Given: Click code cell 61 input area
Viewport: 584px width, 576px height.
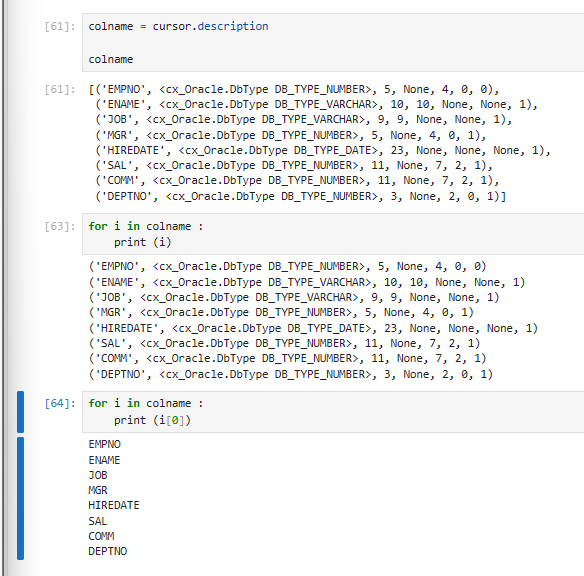Looking at the screenshot, I should pyautogui.click(x=333, y=42).
